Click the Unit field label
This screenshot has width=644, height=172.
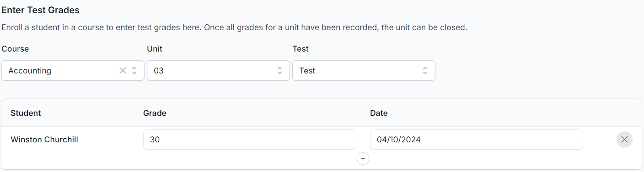click(155, 49)
